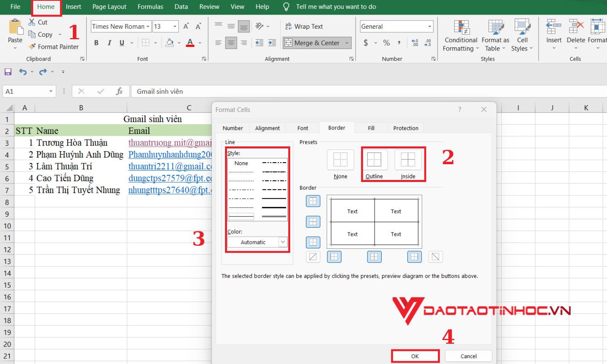Viewport: 607px width, 364px height.
Task: Apply the Percent Style format
Action: [x=386, y=42]
